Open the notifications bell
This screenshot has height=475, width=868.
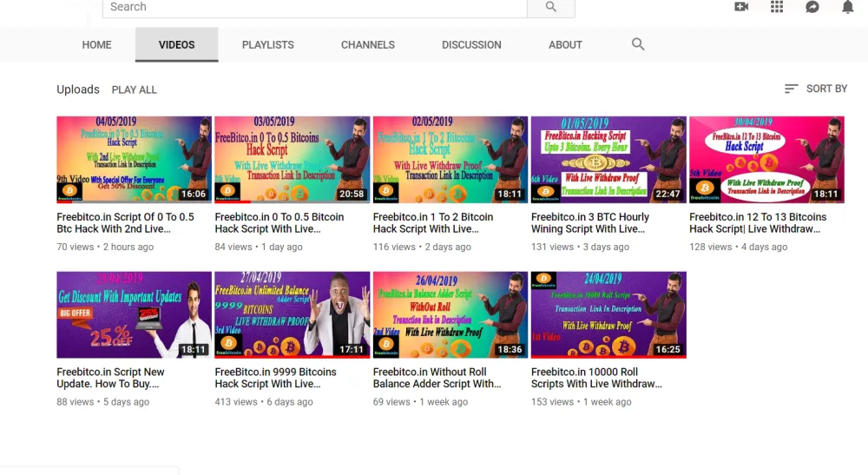(x=847, y=7)
